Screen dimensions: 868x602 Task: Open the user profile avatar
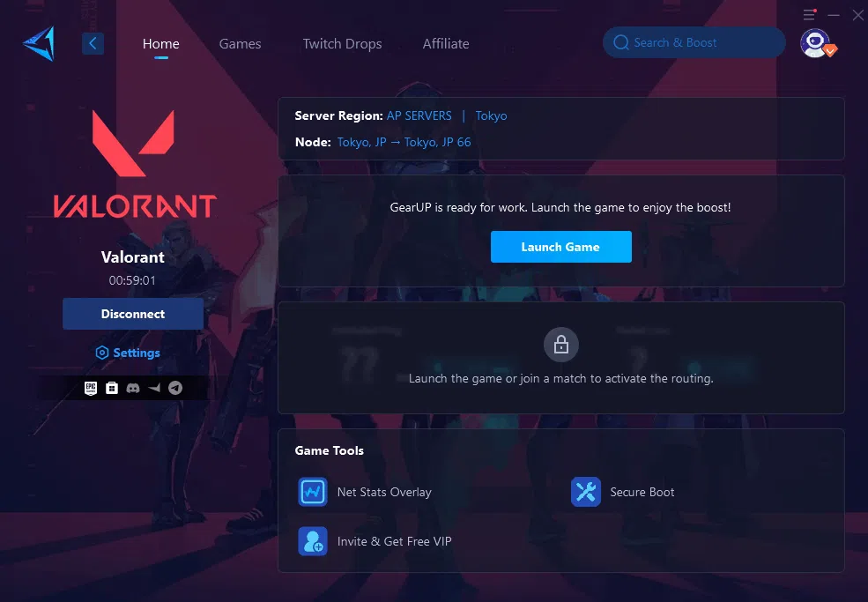(x=816, y=43)
